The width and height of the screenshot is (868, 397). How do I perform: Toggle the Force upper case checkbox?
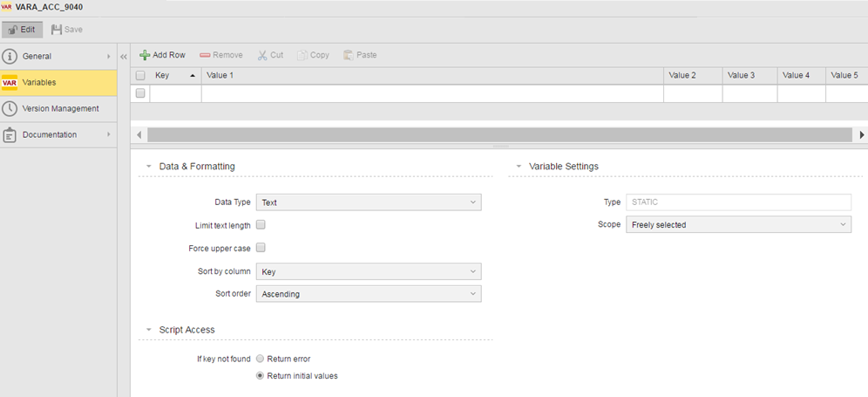pos(261,248)
